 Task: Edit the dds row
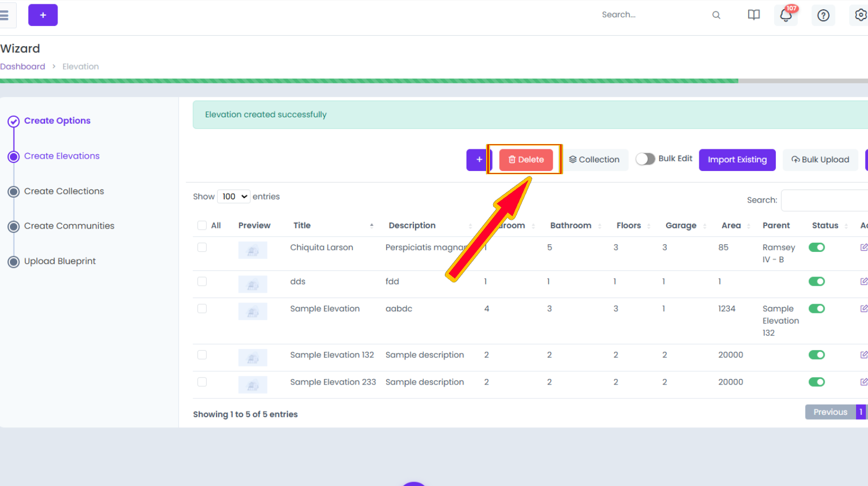(x=864, y=281)
